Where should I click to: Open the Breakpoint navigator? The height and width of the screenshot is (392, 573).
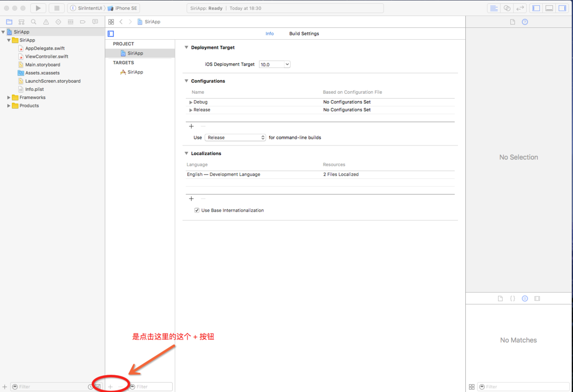[83, 22]
